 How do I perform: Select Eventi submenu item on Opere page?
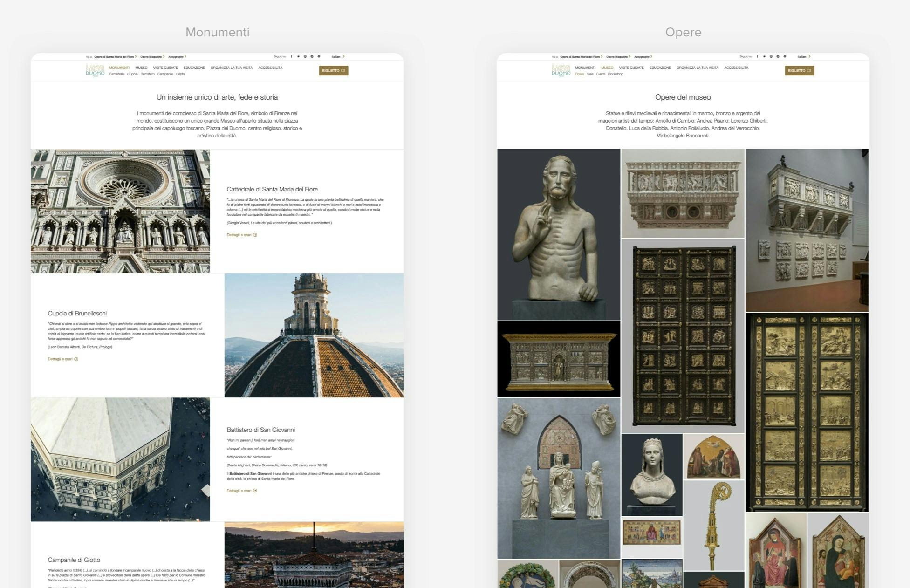601,74
